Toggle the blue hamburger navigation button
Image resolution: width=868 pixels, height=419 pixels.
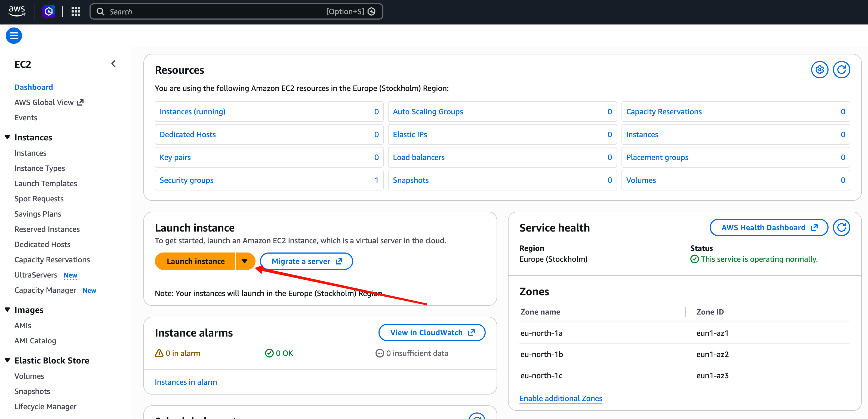click(x=14, y=35)
